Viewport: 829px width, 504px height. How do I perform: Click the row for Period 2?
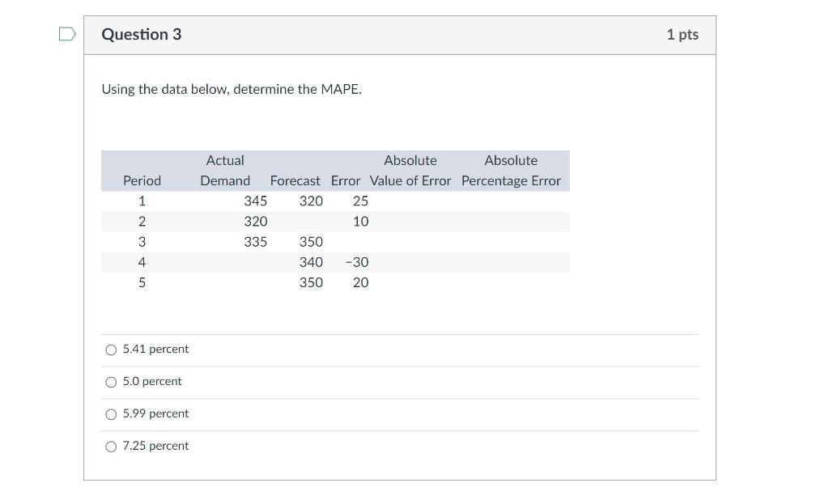(x=142, y=221)
